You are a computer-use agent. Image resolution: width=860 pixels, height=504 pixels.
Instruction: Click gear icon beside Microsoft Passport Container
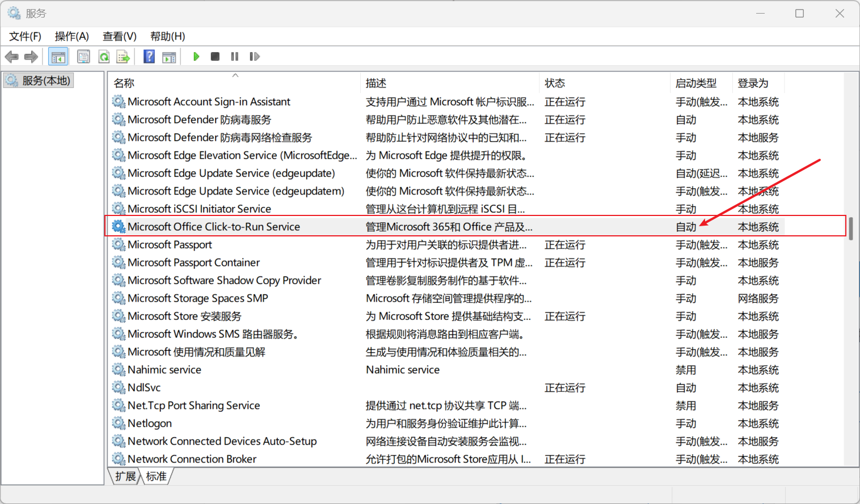pyautogui.click(x=118, y=262)
